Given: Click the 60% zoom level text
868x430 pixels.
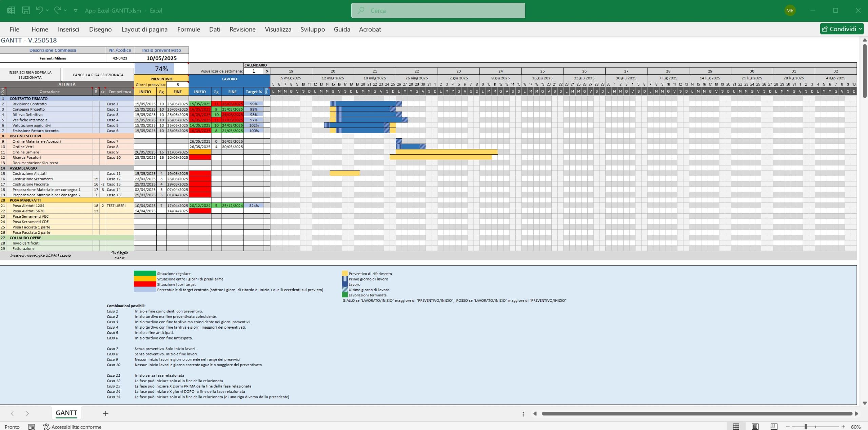Looking at the screenshot, I should click(856, 427).
